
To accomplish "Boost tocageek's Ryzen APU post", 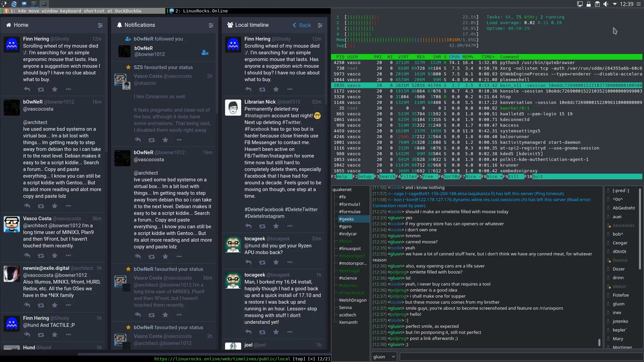I will point(262,262).
